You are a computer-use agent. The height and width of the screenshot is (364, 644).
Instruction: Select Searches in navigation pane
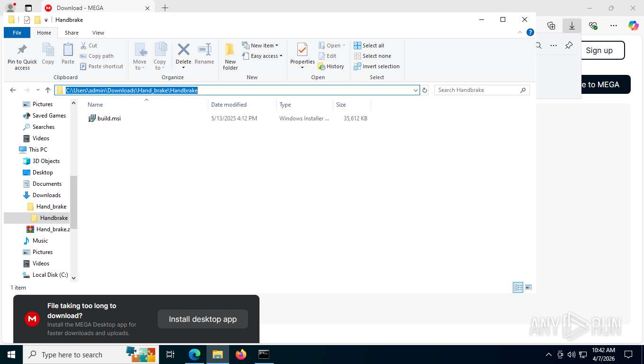pyautogui.click(x=39, y=127)
